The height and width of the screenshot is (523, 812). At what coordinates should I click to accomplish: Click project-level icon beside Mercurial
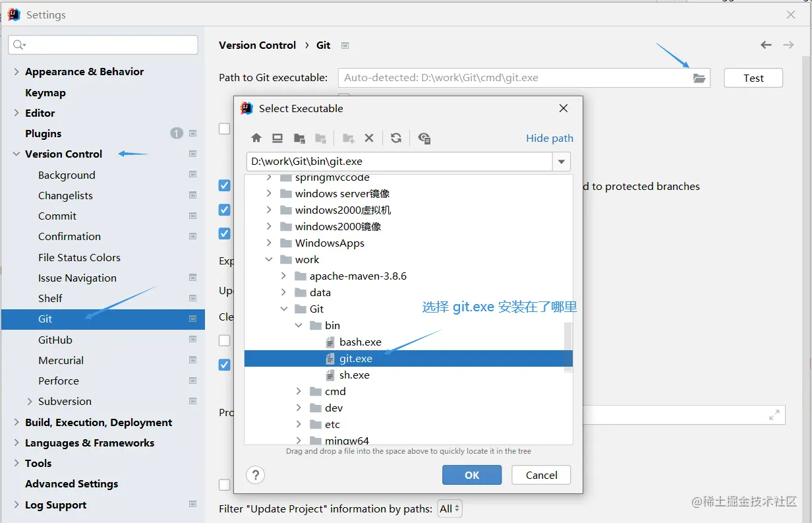tap(192, 360)
